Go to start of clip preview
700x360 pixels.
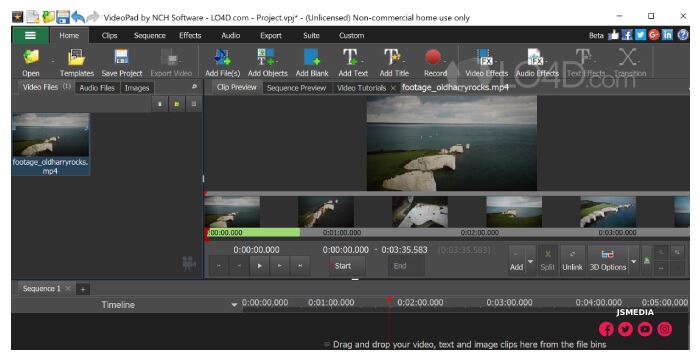coord(219,266)
